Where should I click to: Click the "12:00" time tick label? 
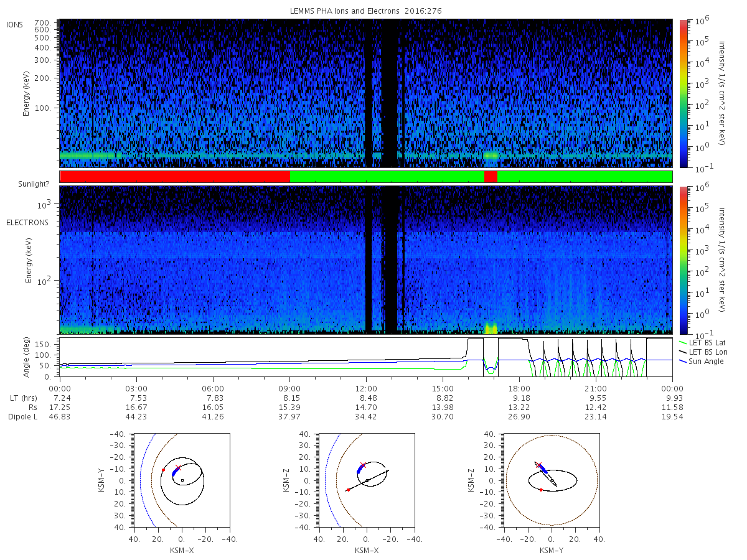tap(366, 389)
